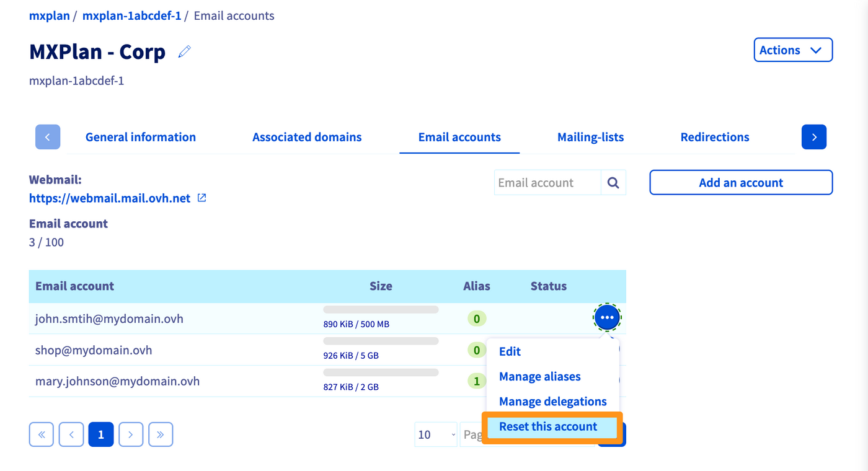Go to previous page with single-left arrow

(71, 434)
